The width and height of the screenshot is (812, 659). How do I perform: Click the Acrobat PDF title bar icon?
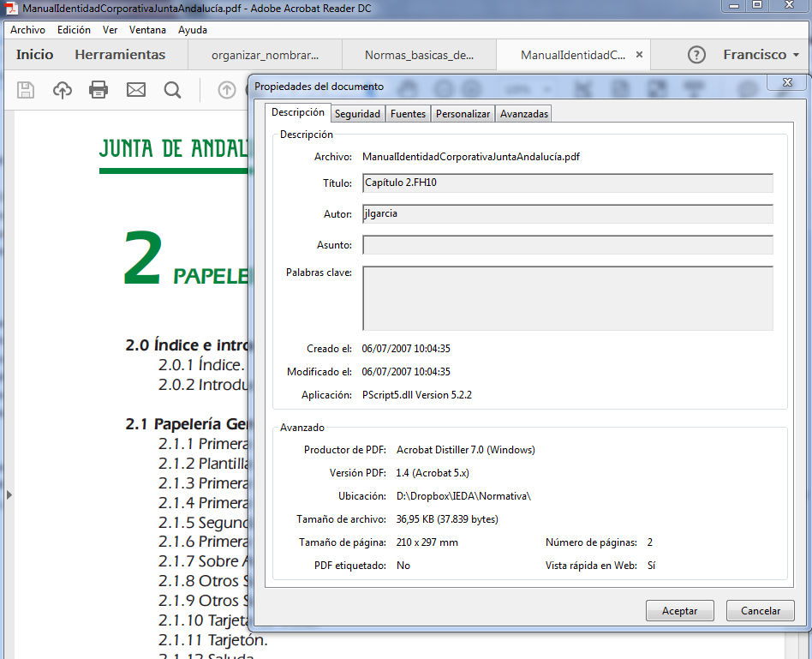pos(11,9)
